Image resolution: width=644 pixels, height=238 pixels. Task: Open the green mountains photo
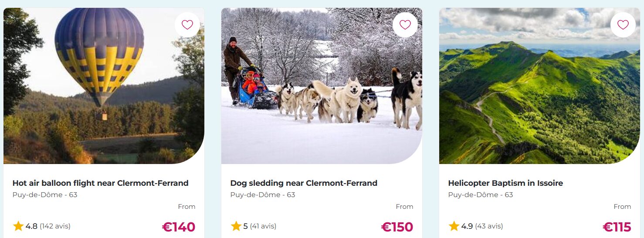coord(539,86)
